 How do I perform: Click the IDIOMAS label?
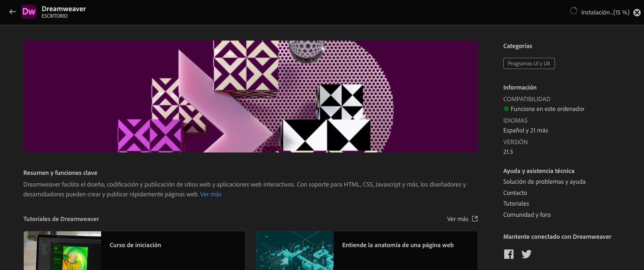pyautogui.click(x=515, y=121)
